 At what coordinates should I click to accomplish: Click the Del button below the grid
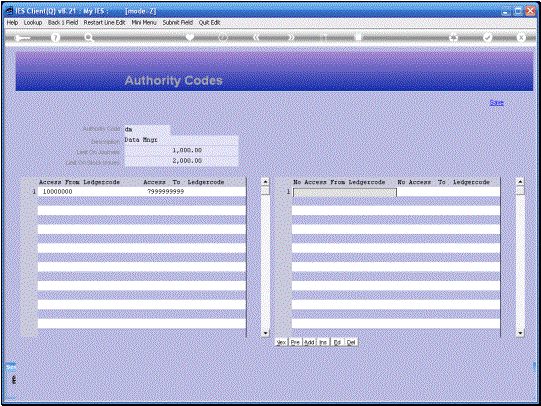[351, 342]
